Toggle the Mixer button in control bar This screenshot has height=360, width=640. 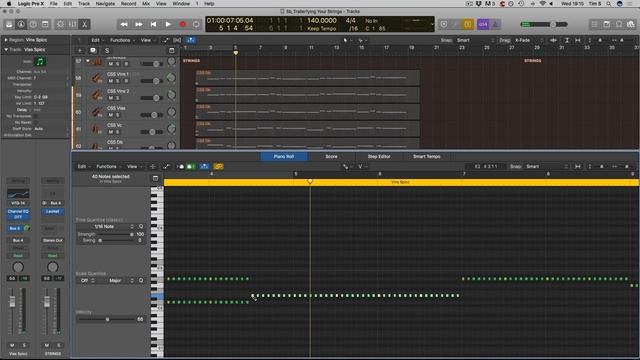point(72,24)
